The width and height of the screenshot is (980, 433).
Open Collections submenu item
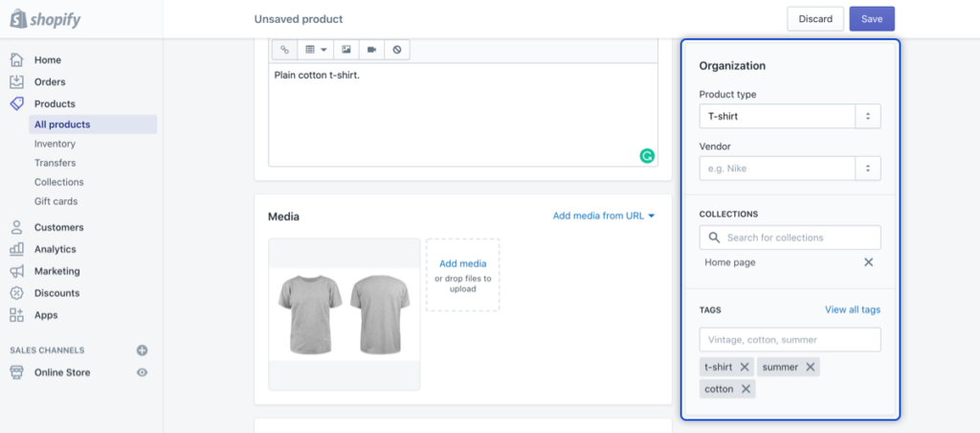[58, 182]
